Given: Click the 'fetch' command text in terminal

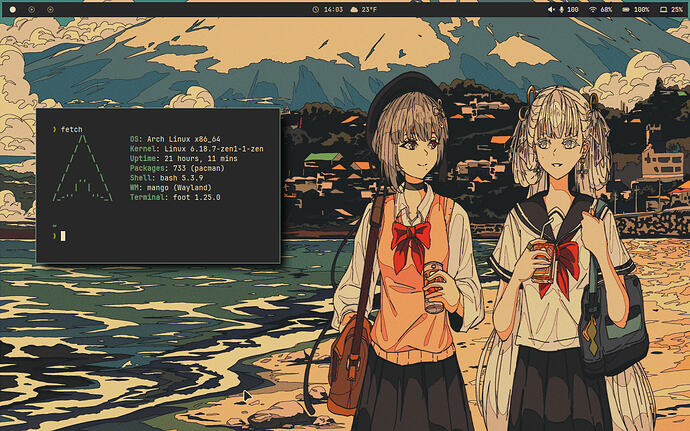Looking at the screenshot, I should [70, 129].
